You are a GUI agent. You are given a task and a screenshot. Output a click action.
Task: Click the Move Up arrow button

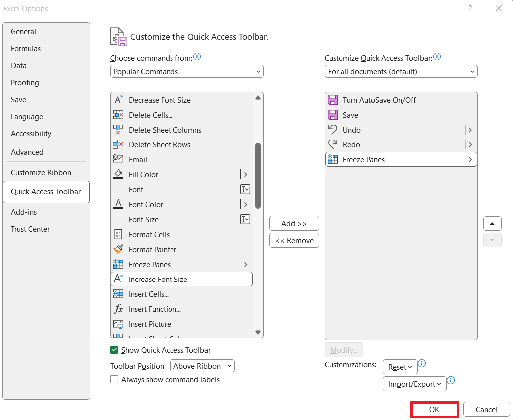point(492,224)
